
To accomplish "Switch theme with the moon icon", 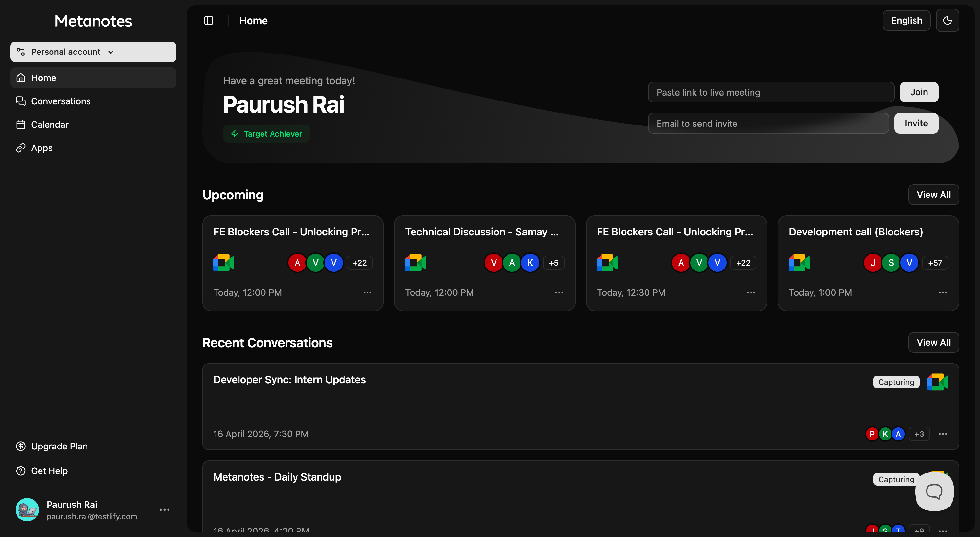I will (947, 20).
